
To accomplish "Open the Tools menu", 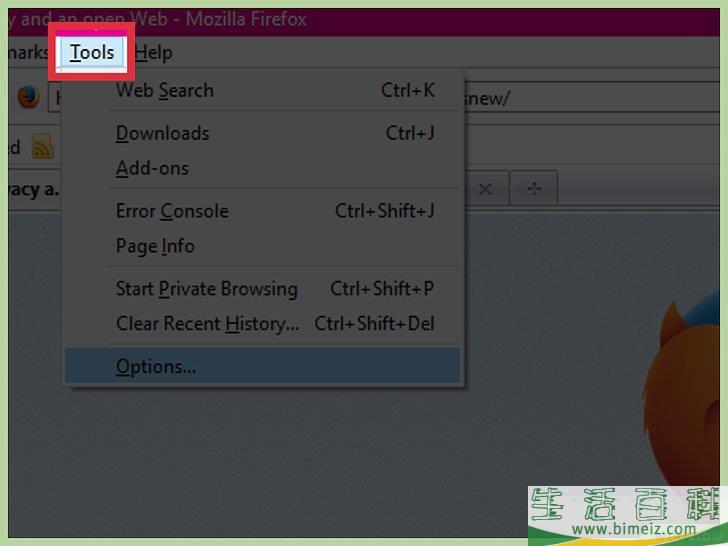I will click(x=92, y=52).
